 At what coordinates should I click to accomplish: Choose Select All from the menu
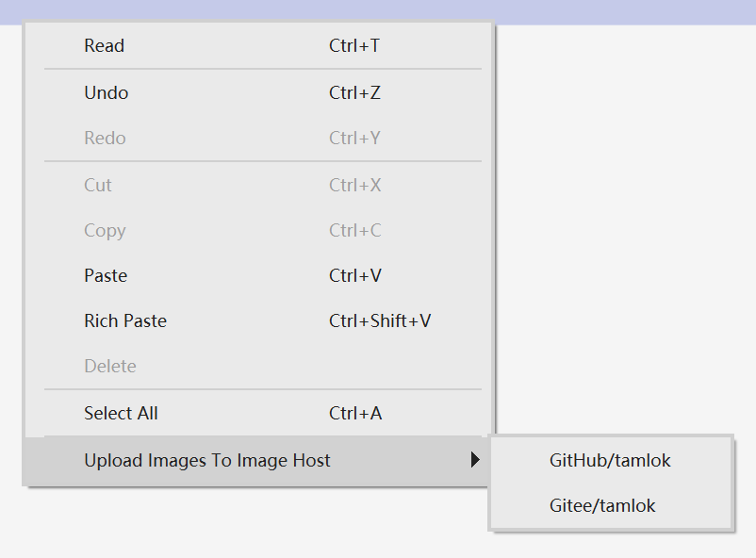pos(258,413)
